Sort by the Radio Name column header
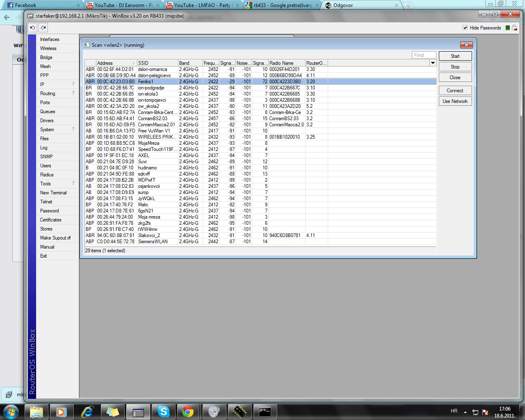This screenshot has height=420, width=525. coord(287,63)
